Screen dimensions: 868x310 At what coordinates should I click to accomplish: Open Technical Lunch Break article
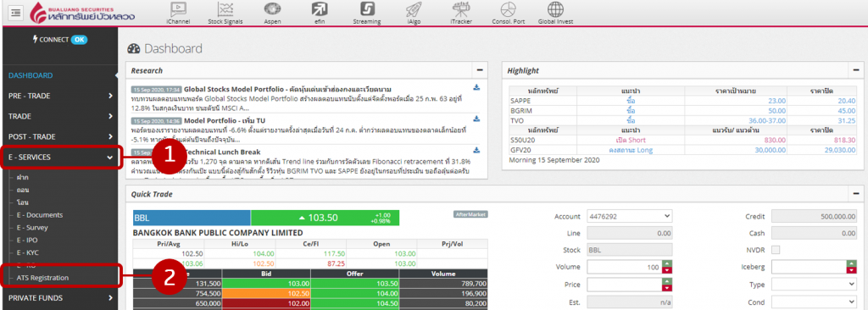[222, 152]
